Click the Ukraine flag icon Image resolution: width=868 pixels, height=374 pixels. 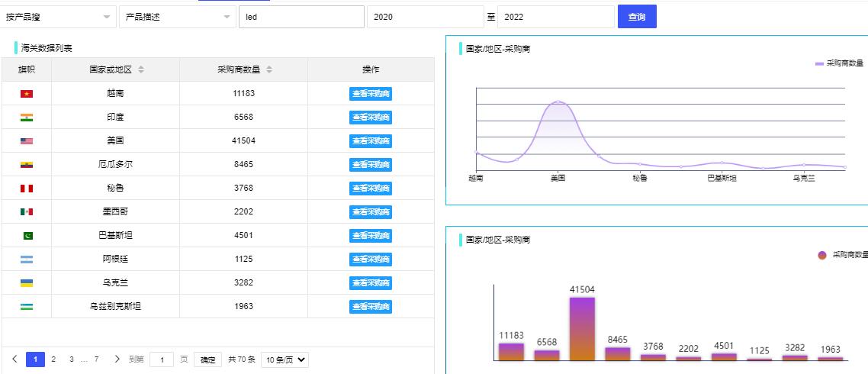(27, 282)
